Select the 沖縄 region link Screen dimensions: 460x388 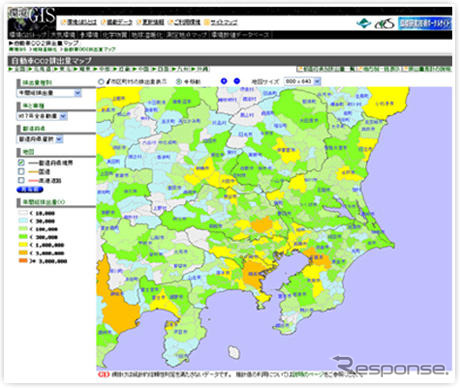point(201,69)
